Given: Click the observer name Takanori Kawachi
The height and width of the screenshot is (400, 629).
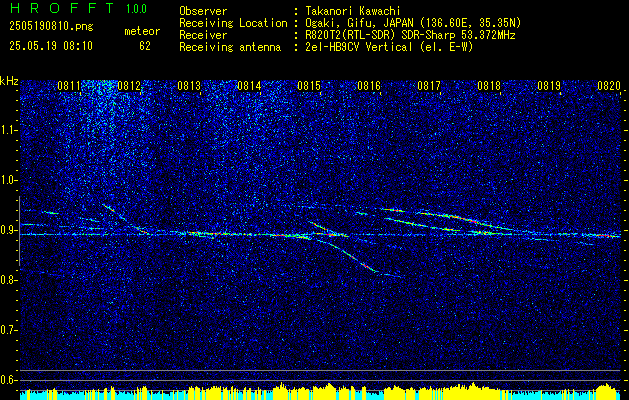Looking at the screenshot, I should click(x=353, y=11).
